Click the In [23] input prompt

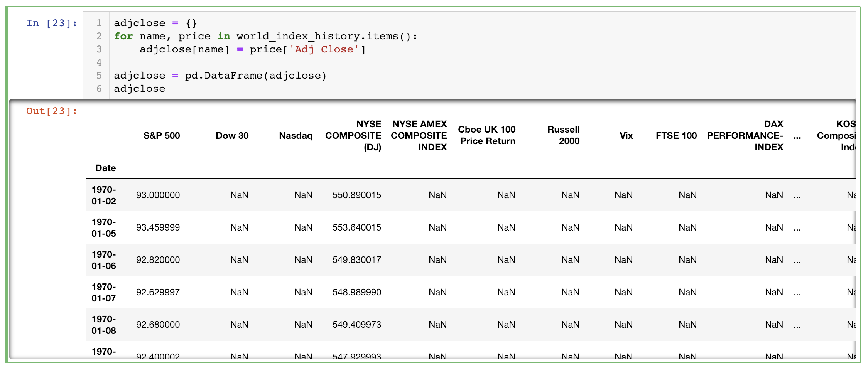click(52, 23)
